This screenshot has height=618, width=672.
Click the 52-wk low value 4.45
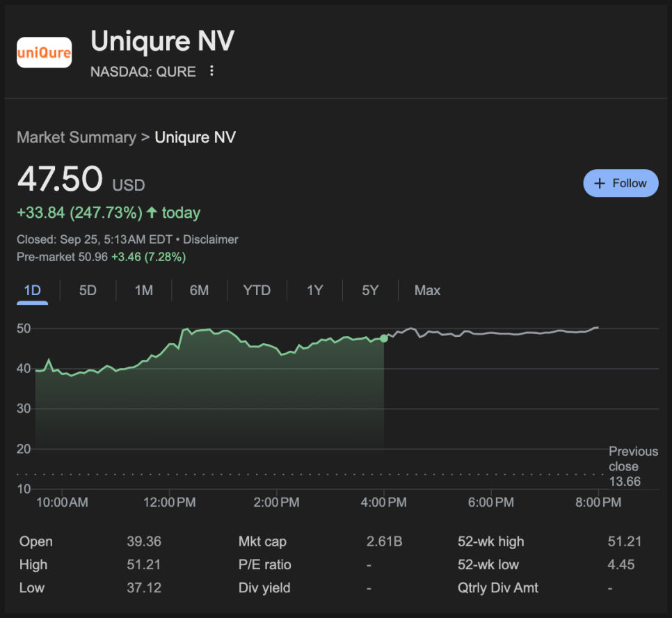[621, 564]
